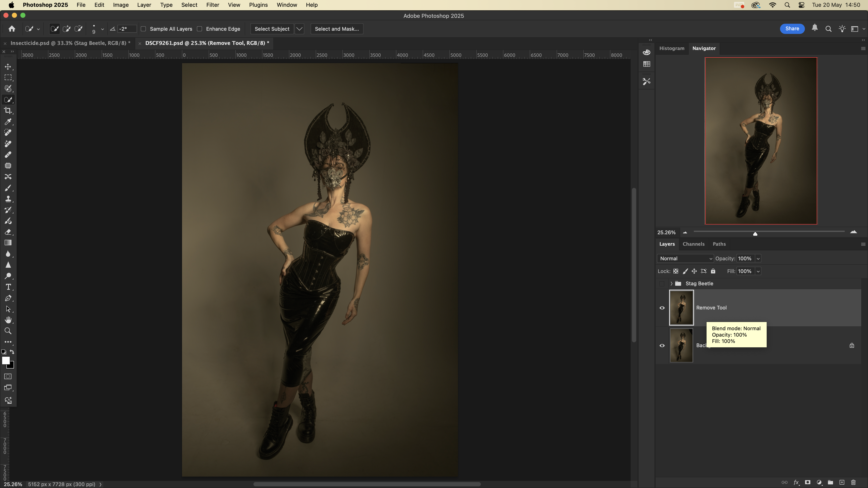The image size is (868, 488).
Task: Open the Opacity dropdown arrow
Action: click(x=758, y=258)
